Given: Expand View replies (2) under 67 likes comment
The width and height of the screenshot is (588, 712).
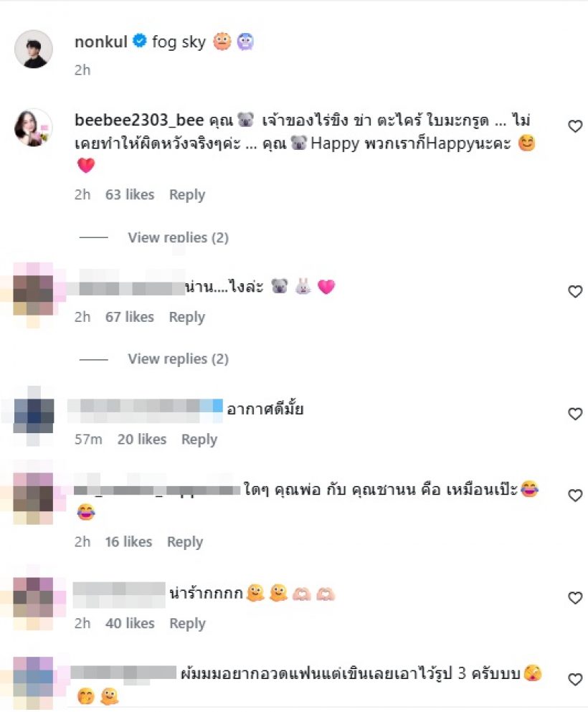Looking at the screenshot, I should coord(178,359).
